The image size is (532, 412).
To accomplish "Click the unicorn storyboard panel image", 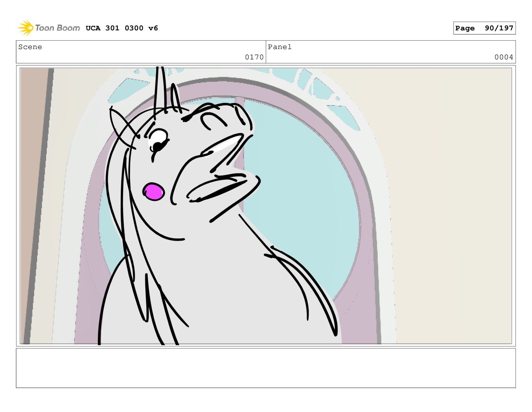I will [266, 206].
